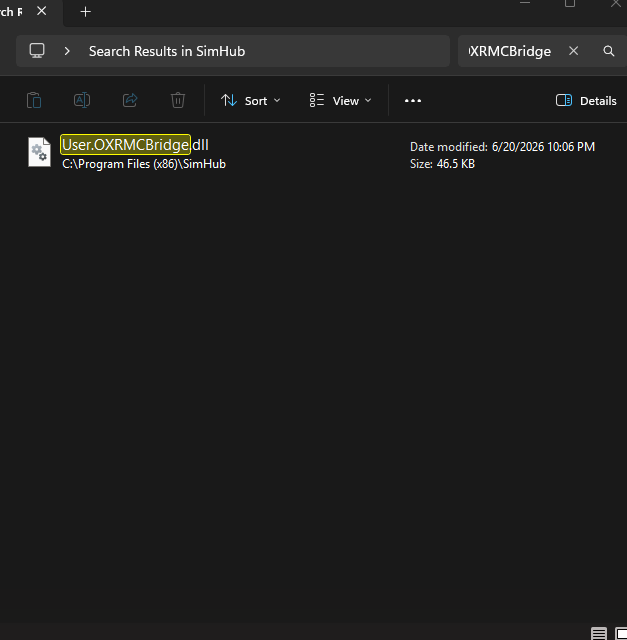Open the See more options menu

[x=413, y=101]
